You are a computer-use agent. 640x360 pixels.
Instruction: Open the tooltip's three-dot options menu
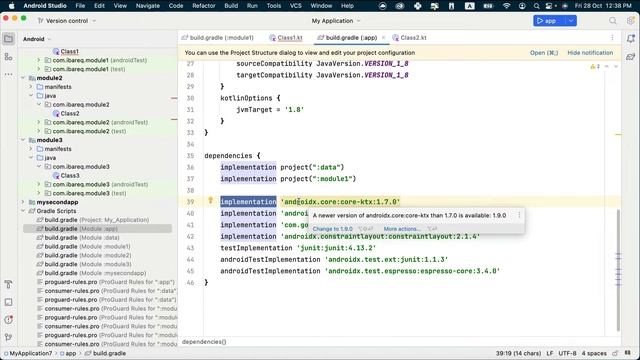(x=519, y=215)
